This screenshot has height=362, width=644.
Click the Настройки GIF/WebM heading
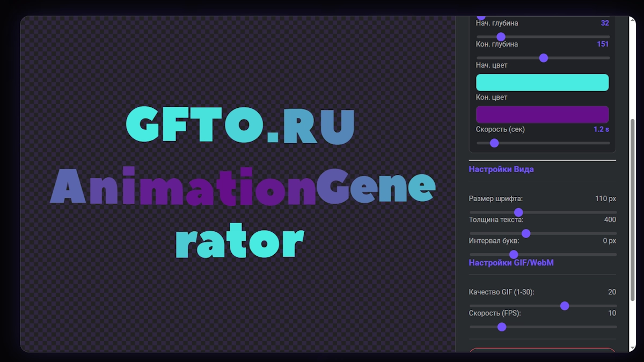(511, 263)
